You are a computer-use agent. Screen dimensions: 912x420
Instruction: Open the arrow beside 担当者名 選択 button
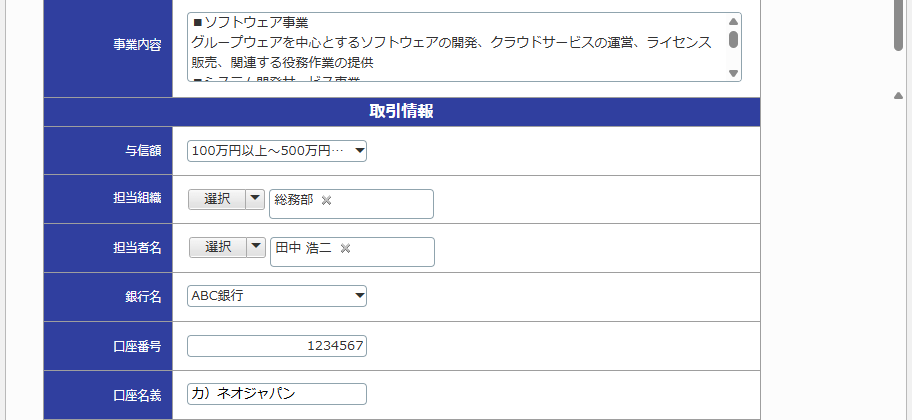[x=255, y=247]
